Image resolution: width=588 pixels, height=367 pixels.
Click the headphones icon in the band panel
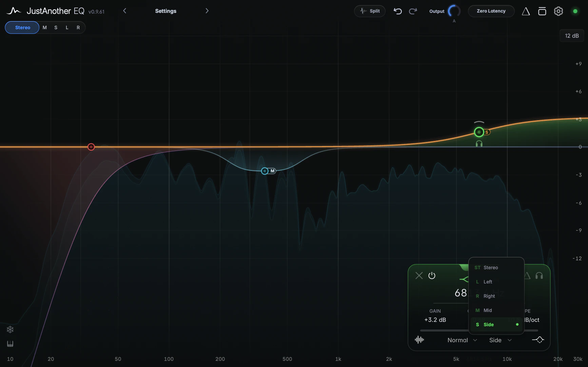(x=539, y=276)
